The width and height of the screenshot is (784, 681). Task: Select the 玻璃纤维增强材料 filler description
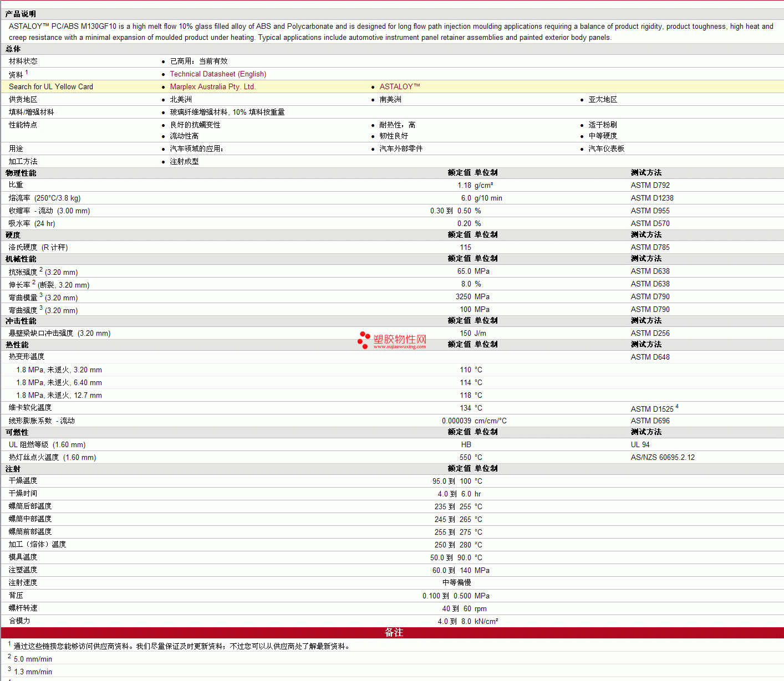pos(227,112)
